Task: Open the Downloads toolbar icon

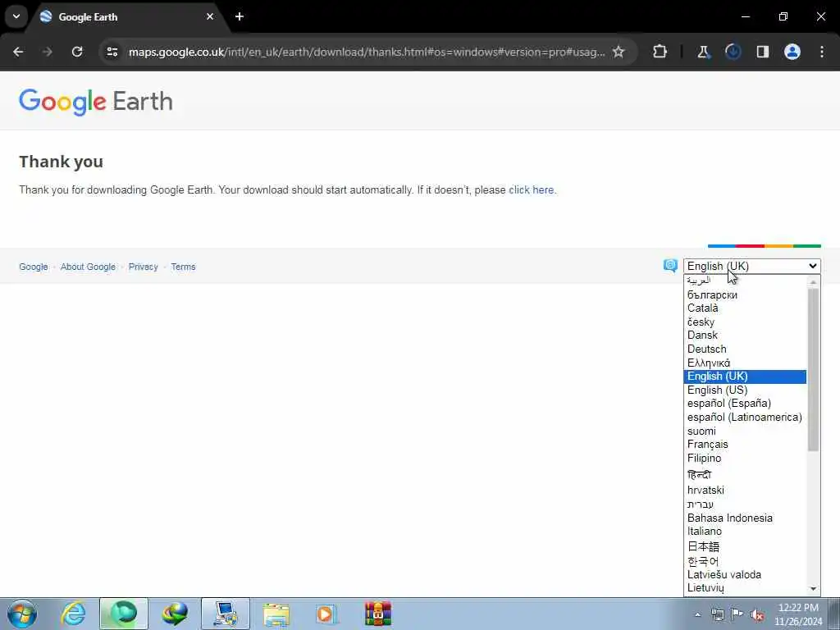Action: (x=733, y=52)
